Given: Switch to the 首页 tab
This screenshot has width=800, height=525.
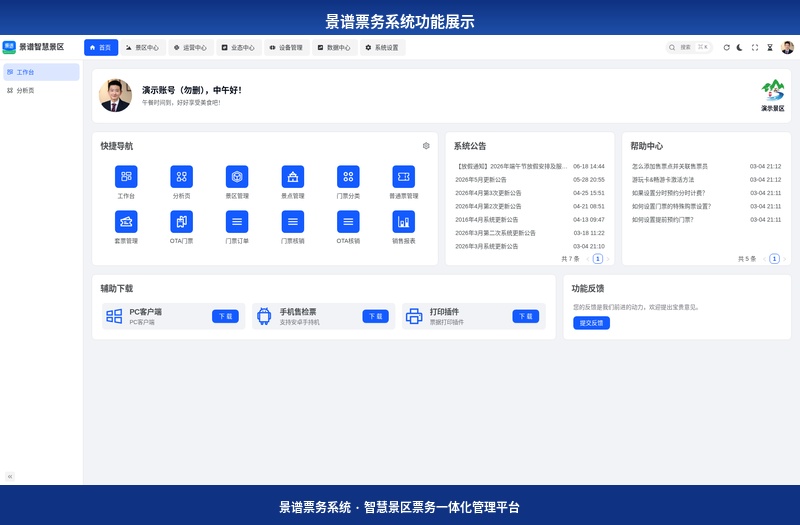Looking at the screenshot, I should 101,47.
